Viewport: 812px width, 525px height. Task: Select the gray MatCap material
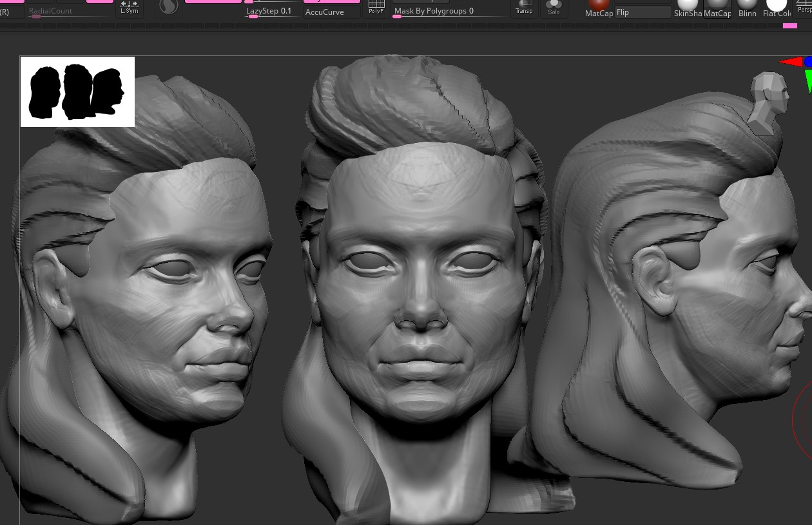[x=717, y=8]
